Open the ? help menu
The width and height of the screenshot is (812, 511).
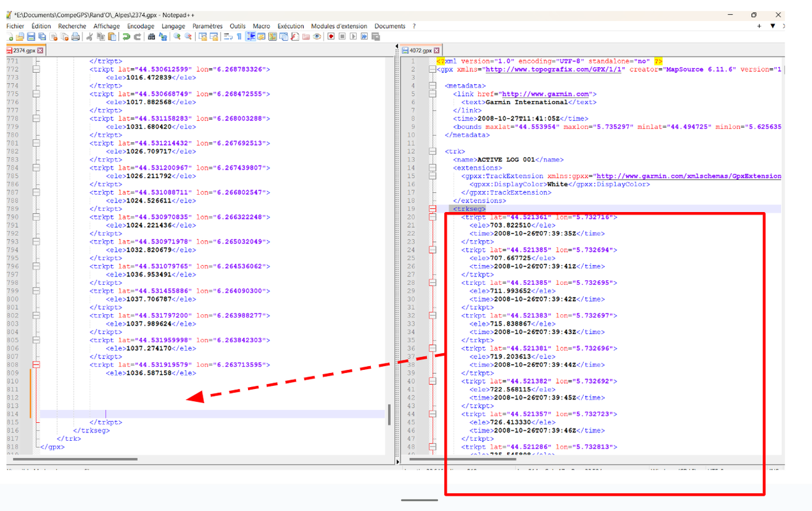pos(414,26)
